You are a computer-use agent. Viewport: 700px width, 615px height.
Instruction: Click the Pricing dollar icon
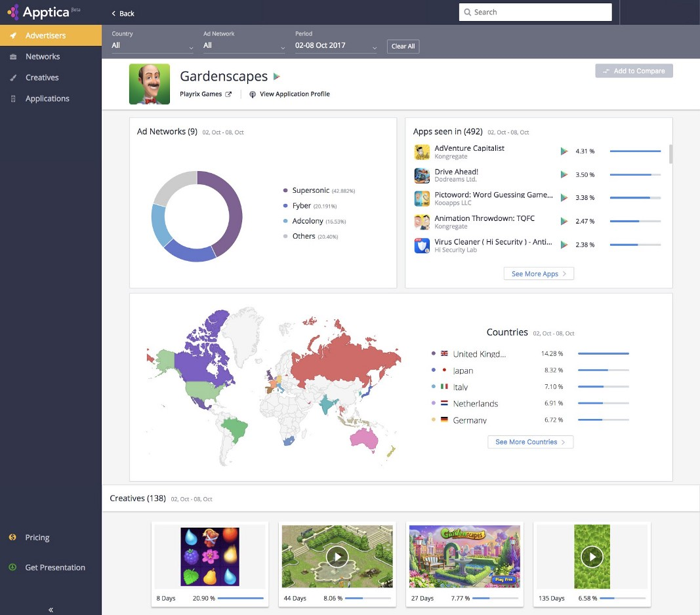point(12,538)
